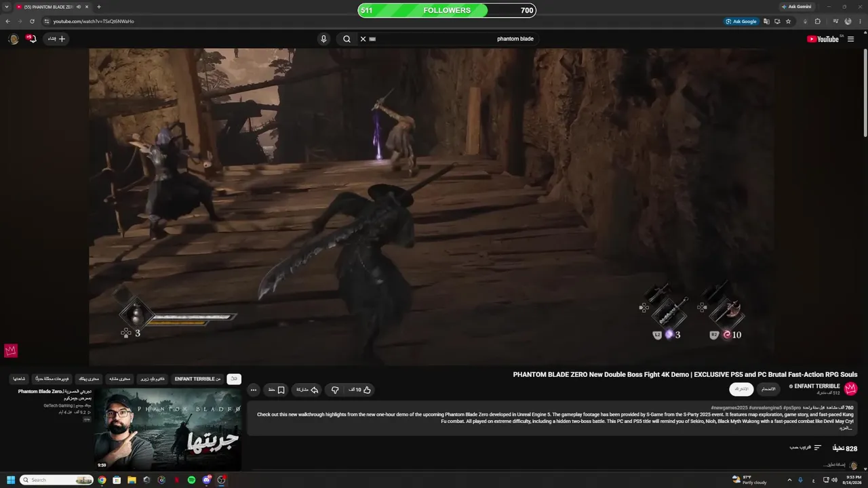Bookmark this page with the star icon
The width and height of the screenshot is (868, 488).
pos(788,21)
